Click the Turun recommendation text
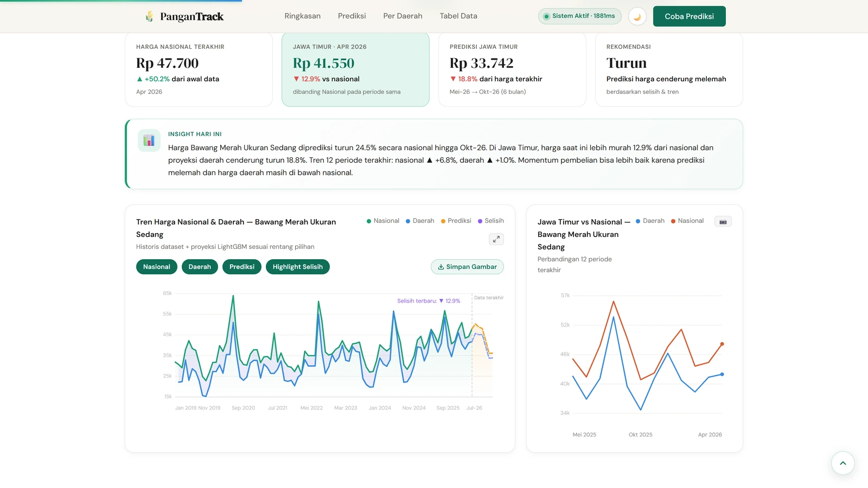The height and width of the screenshot is (488, 868). [x=627, y=63]
